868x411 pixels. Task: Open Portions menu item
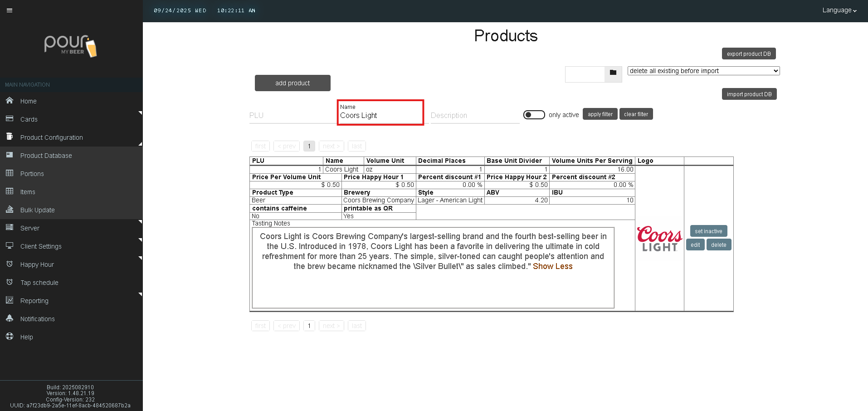[x=32, y=174]
